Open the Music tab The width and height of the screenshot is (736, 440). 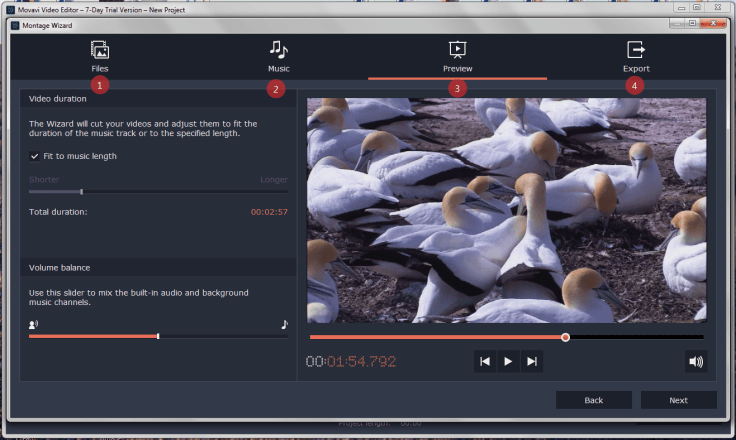(278, 68)
